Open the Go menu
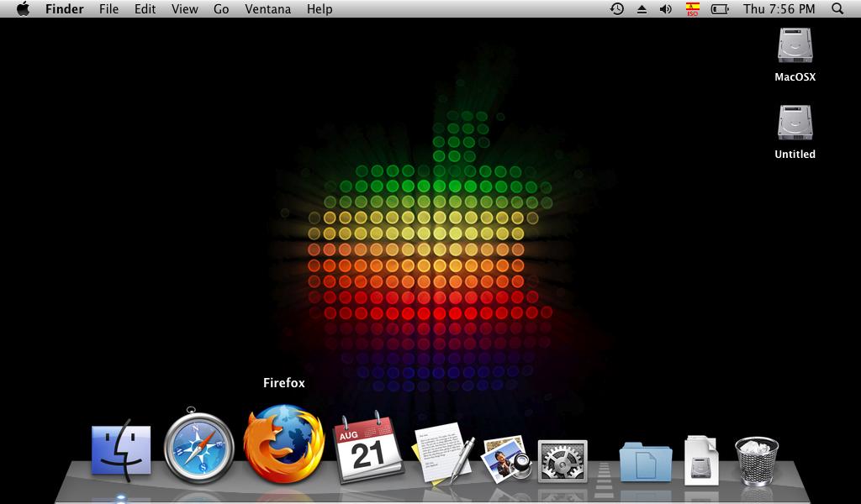This screenshot has height=504, width=861. pyautogui.click(x=221, y=8)
